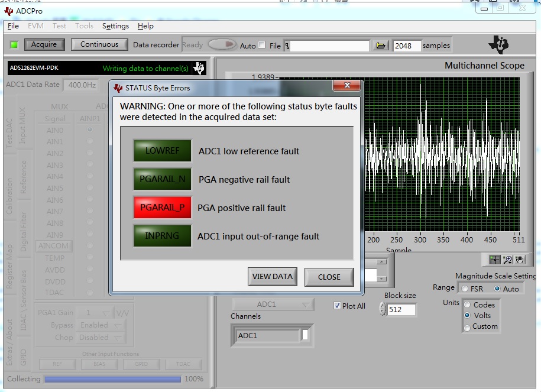Click the Block size 512 field

401,310
